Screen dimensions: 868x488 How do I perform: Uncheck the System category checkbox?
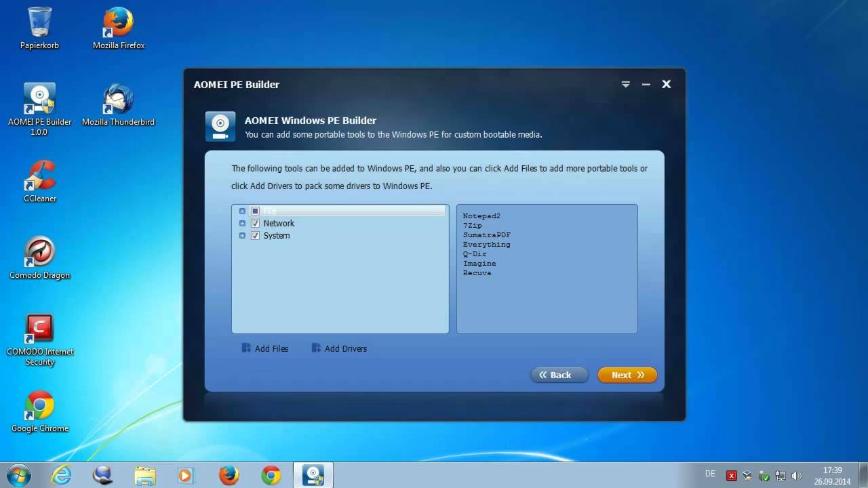[255, 235]
